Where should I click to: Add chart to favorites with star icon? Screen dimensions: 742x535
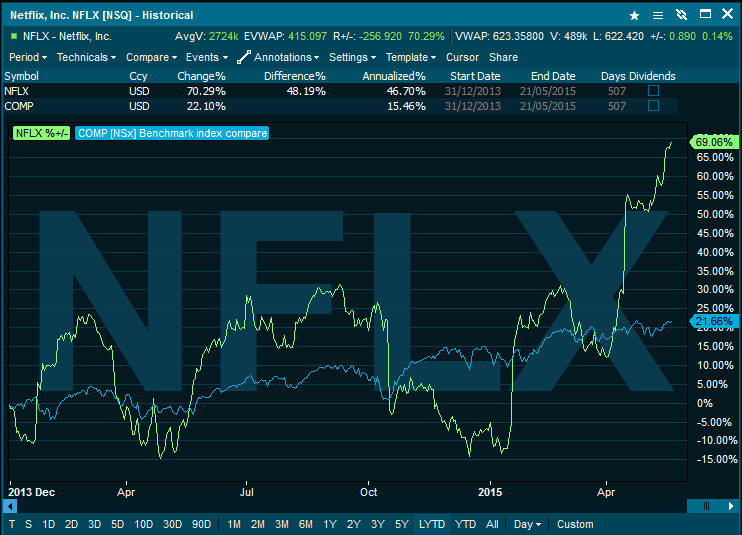pyautogui.click(x=634, y=15)
